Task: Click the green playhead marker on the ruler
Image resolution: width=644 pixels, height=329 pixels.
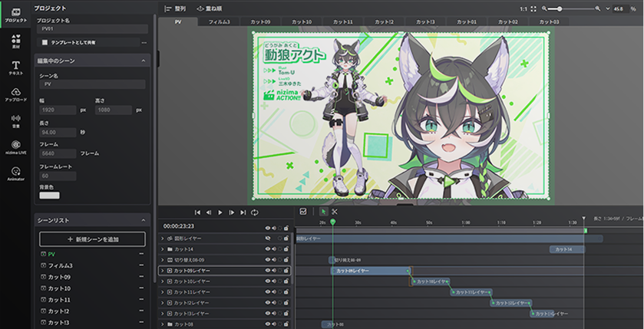Action: 332,222
